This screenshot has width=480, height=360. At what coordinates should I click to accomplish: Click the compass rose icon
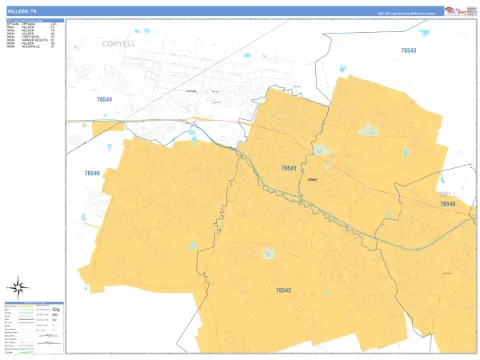pyautogui.click(x=18, y=287)
